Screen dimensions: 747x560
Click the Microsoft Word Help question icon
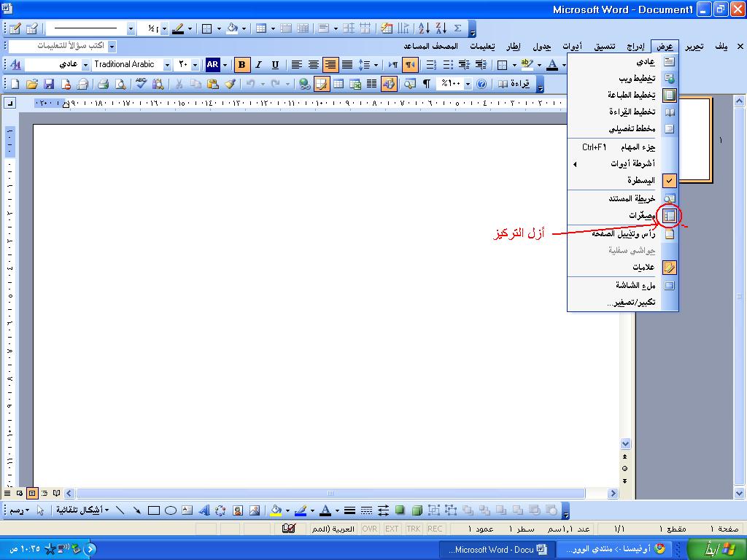(x=481, y=85)
